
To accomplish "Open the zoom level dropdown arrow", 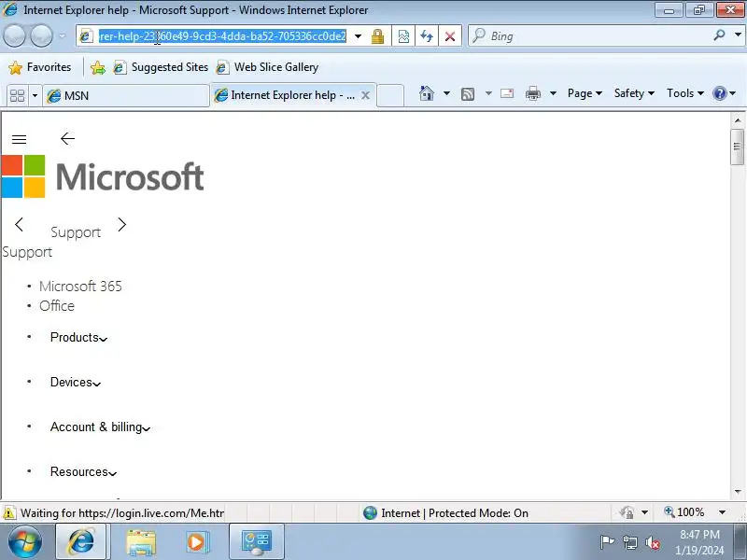I will pyautogui.click(x=722, y=512).
